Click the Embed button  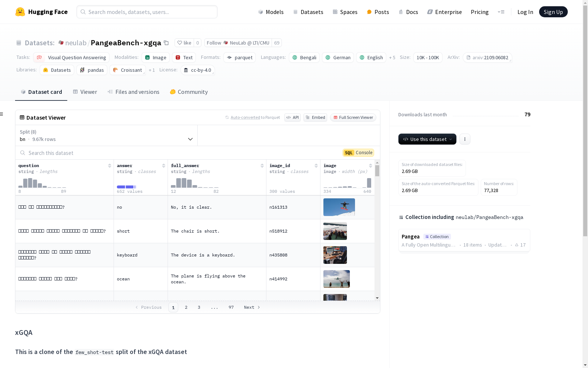(315, 117)
